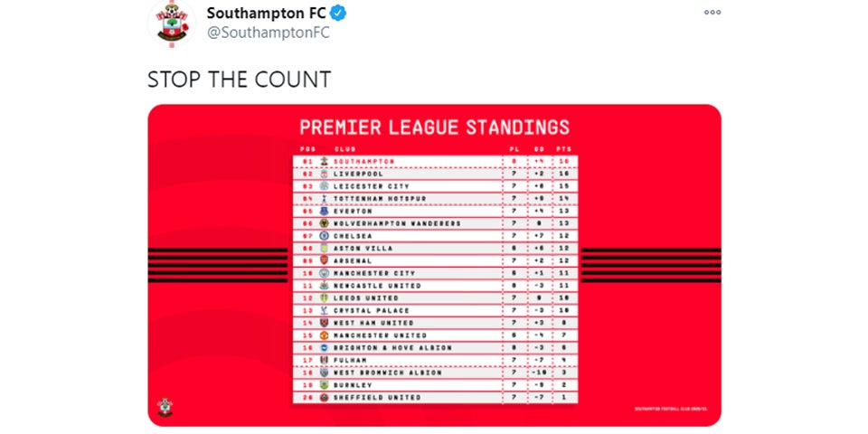Click the Liverpool crest in the standings
Screen dimensions: 868x434
(x=325, y=174)
